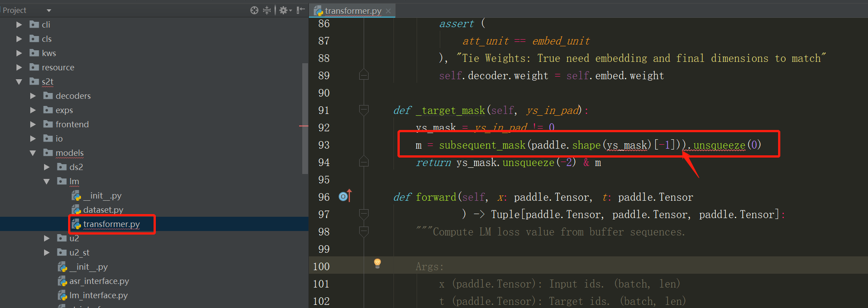This screenshot has width=868, height=308.
Task: Click the collapse all icon in Project toolbar
Action: click(x=267, y=10)
